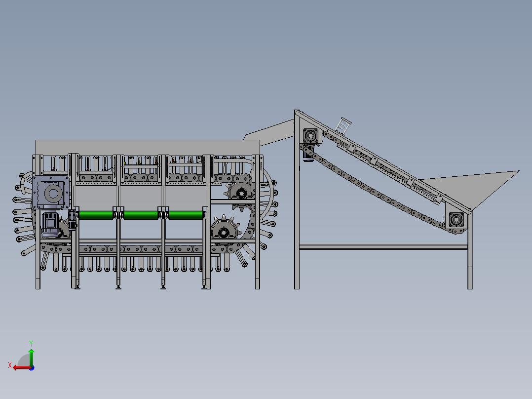Select the discharge chute between the two machines
This screenshot has width=532, height=399.
tap(270, 132)
